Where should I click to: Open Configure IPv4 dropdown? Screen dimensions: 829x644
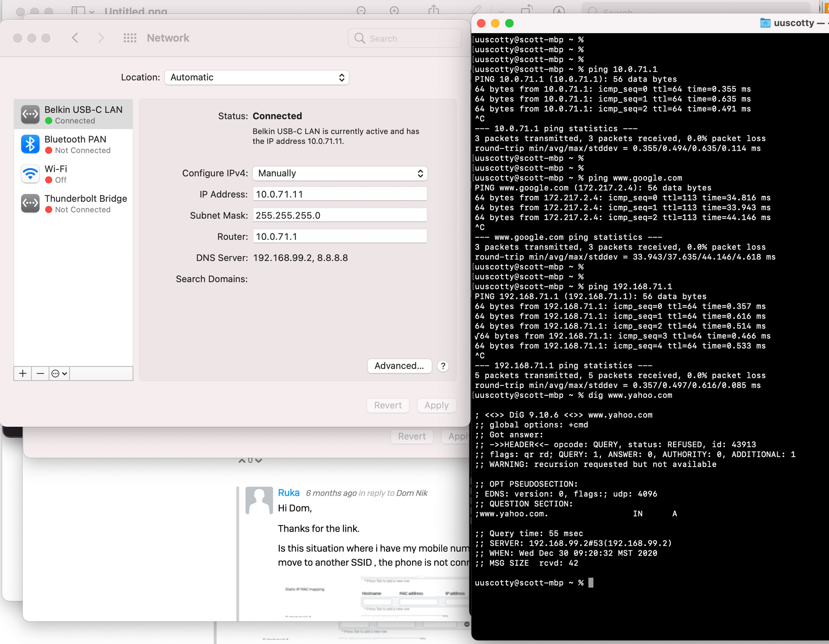[x=340, y=173]
